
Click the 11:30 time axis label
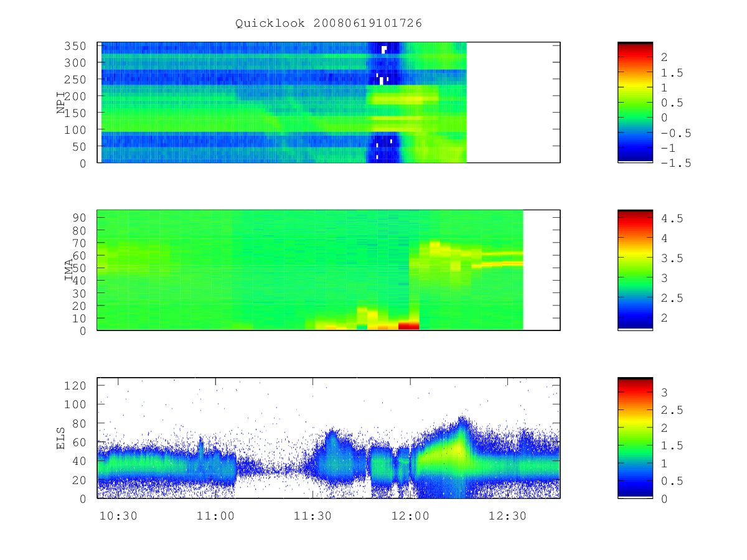pos(312,516)
